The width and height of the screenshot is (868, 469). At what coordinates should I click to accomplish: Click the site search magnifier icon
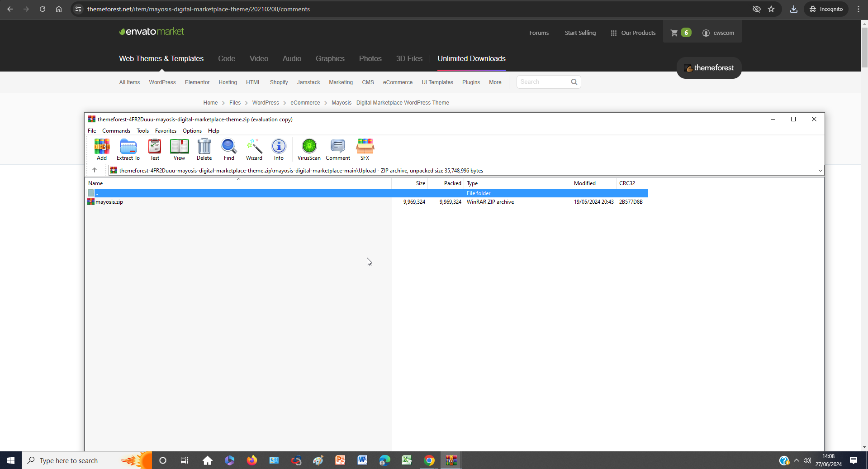click(x=574, y=82)
